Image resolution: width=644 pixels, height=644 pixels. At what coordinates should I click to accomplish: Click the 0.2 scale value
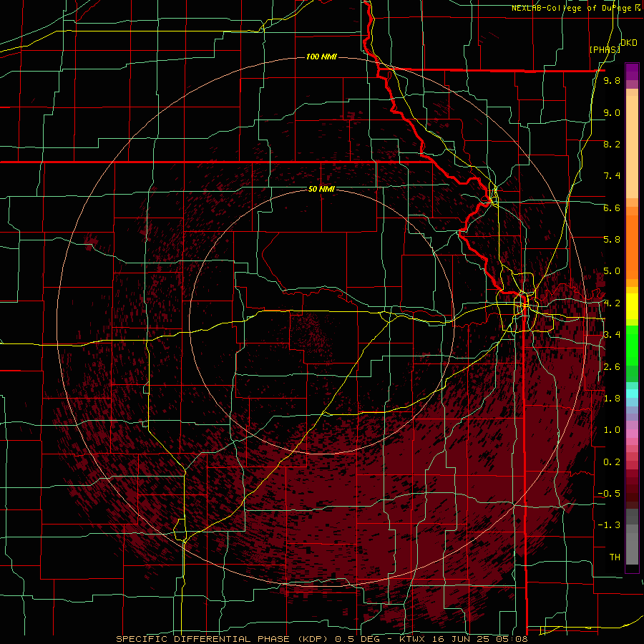[612, 462]
